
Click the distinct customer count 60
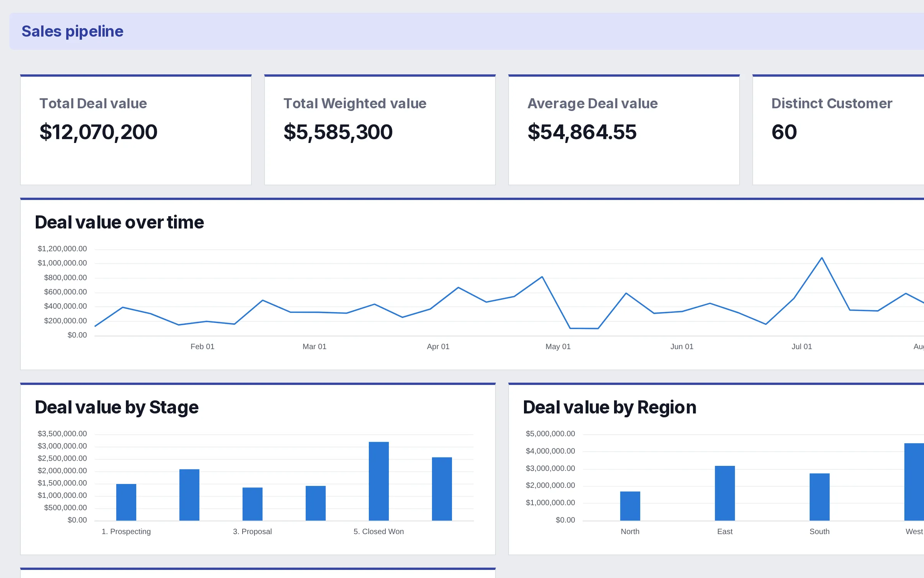[784, 132]
